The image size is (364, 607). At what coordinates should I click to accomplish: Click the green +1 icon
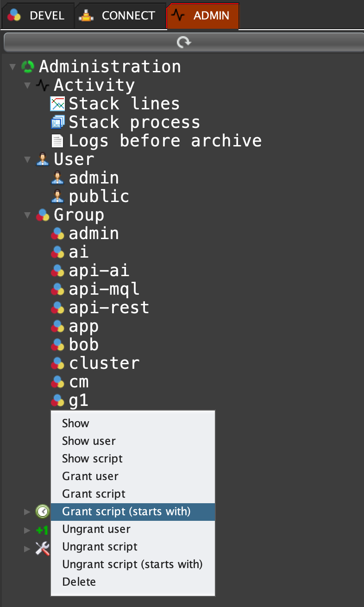click(43, 530)
